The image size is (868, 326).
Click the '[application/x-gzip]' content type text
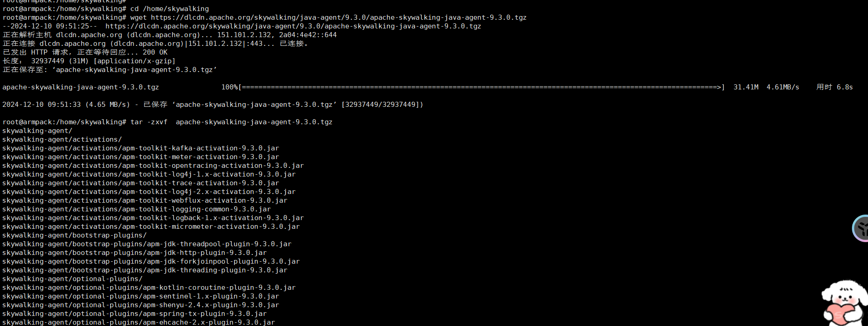click(x=134, y=61)
